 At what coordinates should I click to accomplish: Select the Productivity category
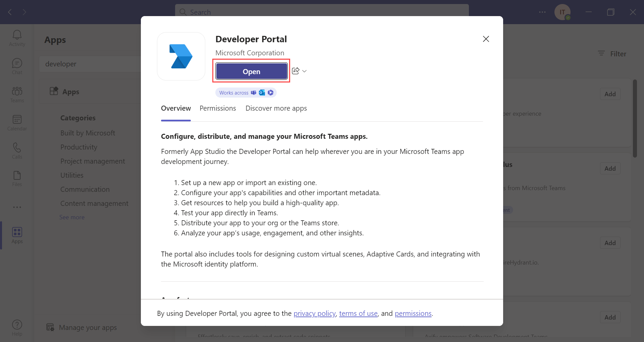(x=79, y=147)
